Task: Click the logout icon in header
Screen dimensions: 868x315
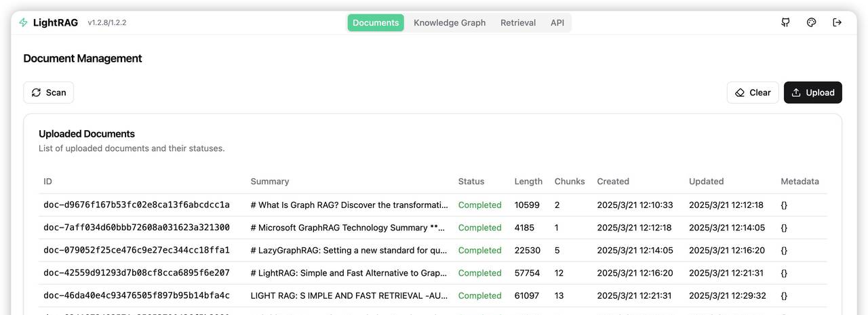Action: pos(837,22)
